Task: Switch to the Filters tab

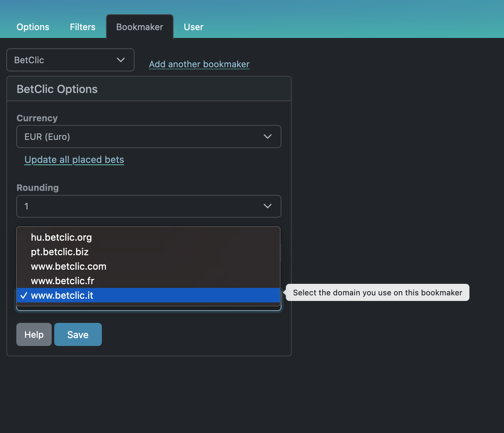Action: 83,27
